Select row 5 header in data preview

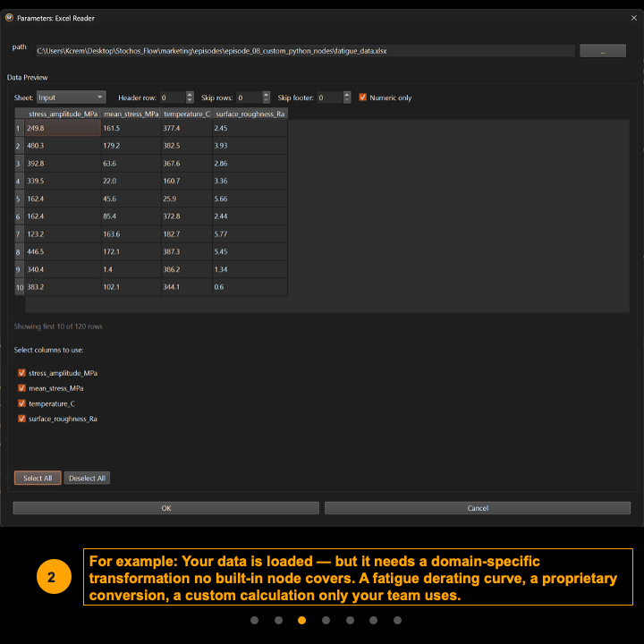pyautogui.click(x=18, y=199)
